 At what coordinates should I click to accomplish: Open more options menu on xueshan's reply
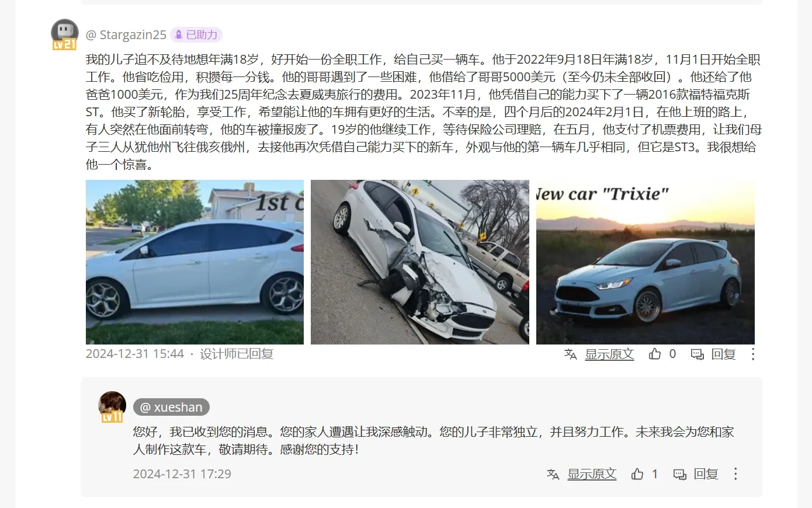[x=735, y=474]
